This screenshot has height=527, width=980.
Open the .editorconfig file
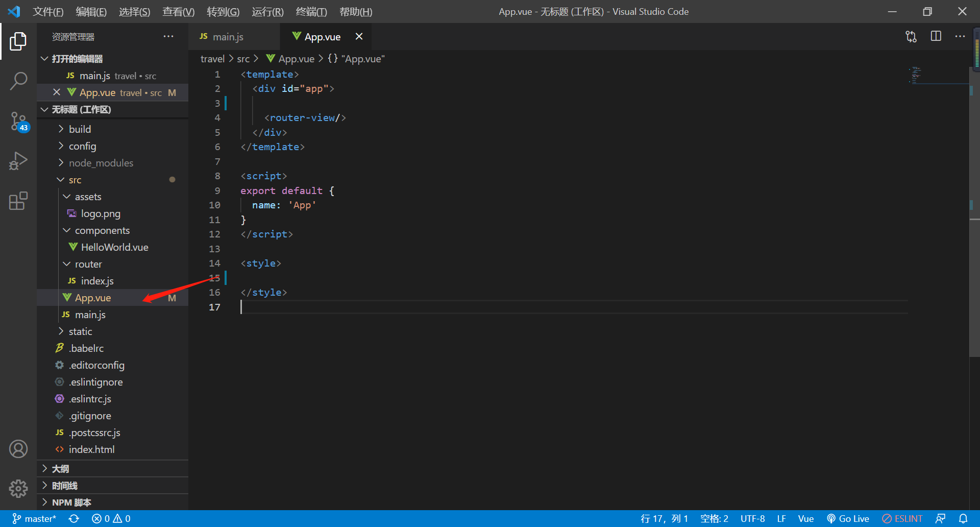112,365
